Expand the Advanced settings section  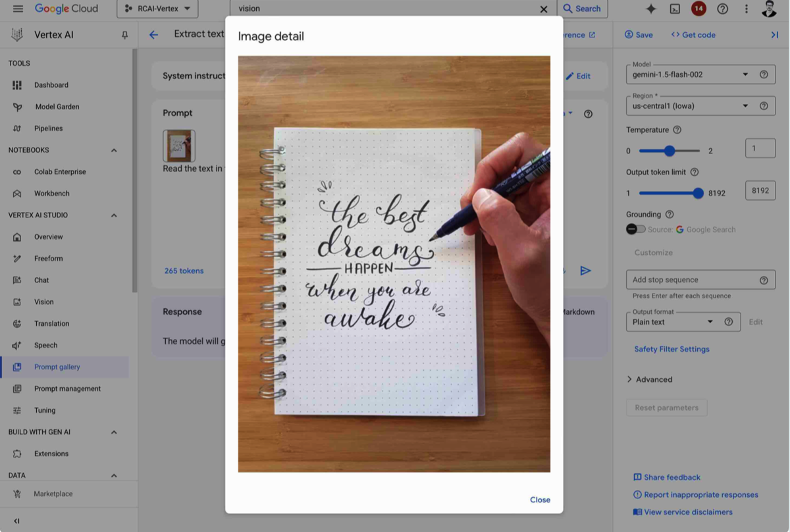649,379
